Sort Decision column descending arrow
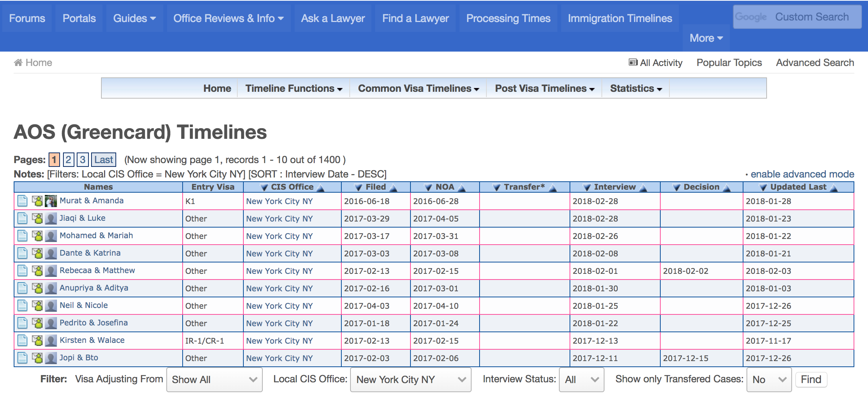Viewport: 868px width, 399px height. tap(676, 187)
